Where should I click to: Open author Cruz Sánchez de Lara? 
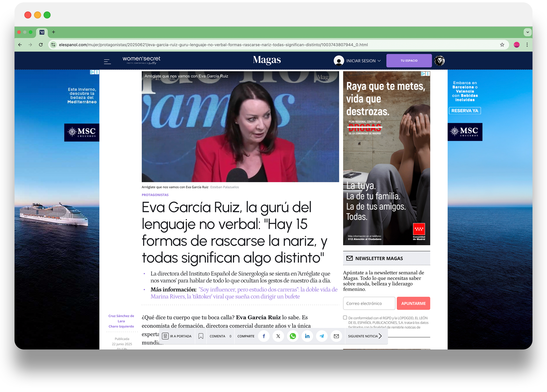pos(121,319)
